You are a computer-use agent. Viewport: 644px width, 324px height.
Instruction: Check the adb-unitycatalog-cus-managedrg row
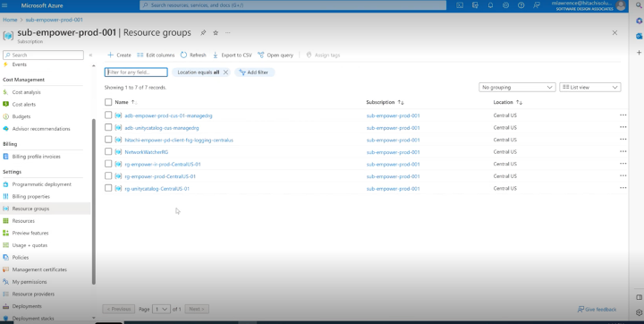(108, 127)
